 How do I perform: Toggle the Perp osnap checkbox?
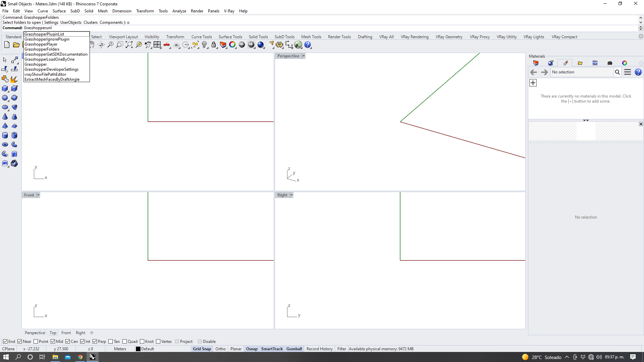coord(95,342)
